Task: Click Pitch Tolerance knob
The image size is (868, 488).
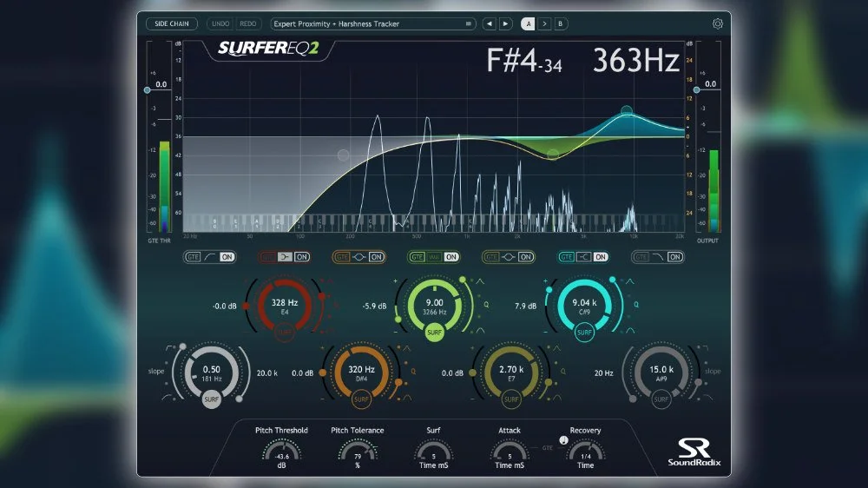Action: tap(358, 451)
